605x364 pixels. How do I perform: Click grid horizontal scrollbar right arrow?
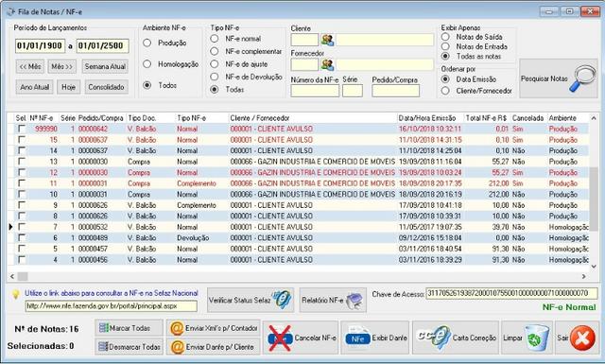click(584, 276)
